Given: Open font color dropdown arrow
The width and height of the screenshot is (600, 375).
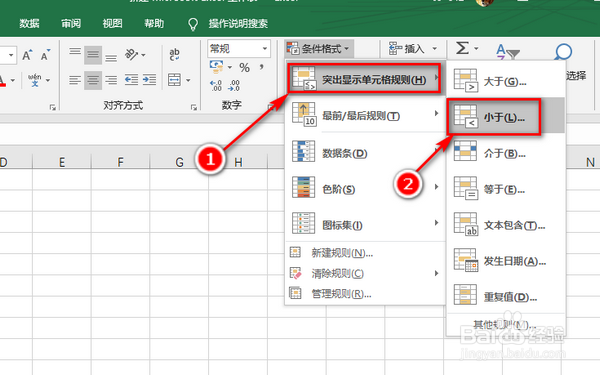Looking at the screenshot, I should tap(13, 80).
